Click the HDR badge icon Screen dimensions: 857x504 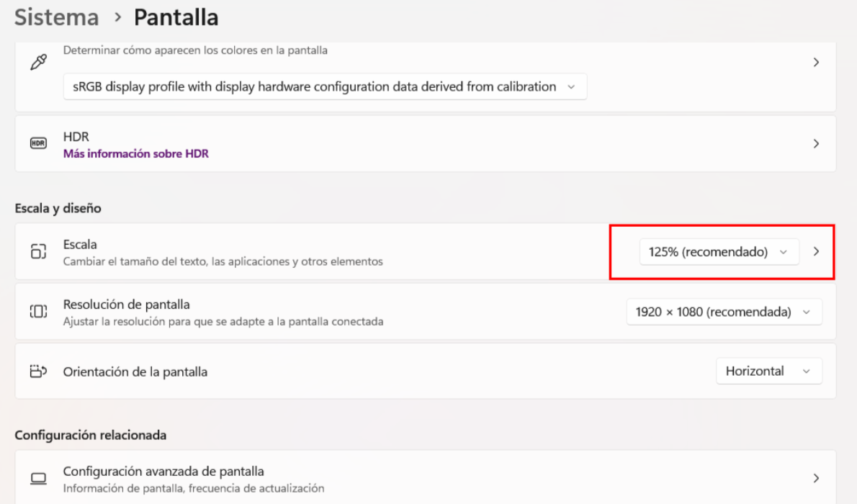[38, 144]
